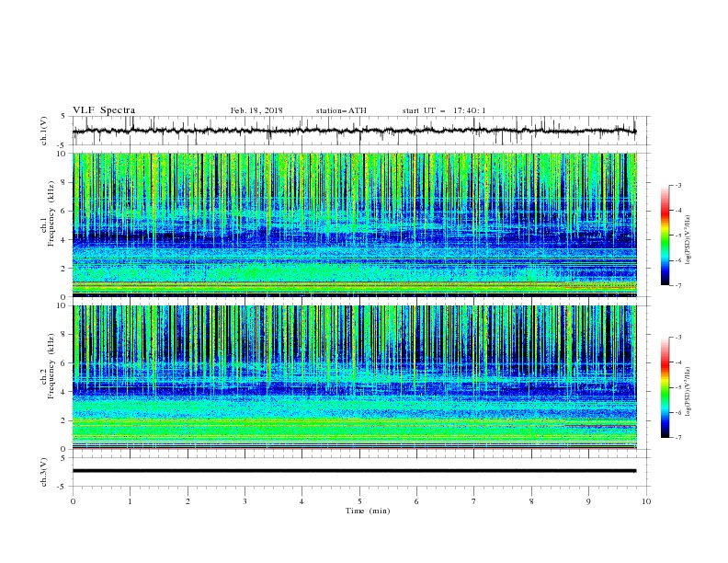728x563 pixels.
Task: Click time axis tick label "0"
Action: coord(73,501)
